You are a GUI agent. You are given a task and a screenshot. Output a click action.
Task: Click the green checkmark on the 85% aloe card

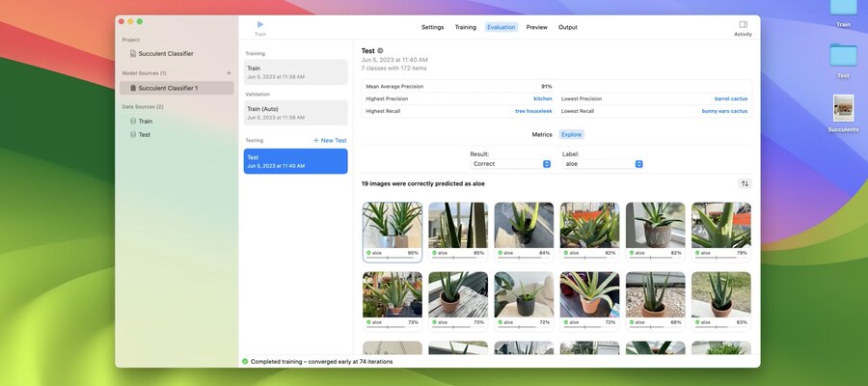[x=435, y=253]
